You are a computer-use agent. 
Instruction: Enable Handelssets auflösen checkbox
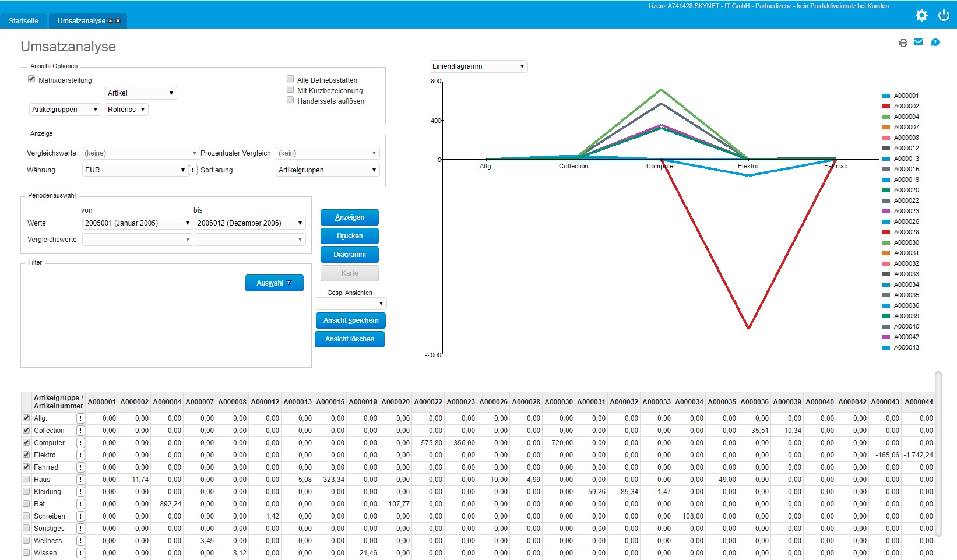[290, 100]
